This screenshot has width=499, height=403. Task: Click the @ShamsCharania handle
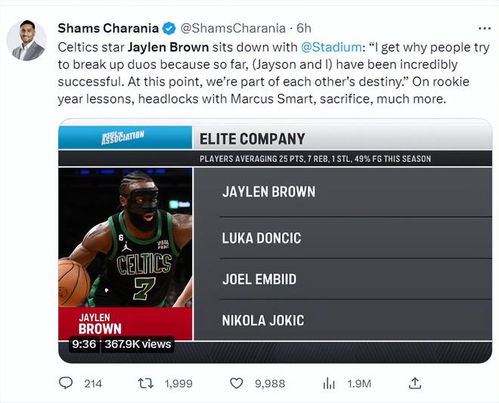233,28
